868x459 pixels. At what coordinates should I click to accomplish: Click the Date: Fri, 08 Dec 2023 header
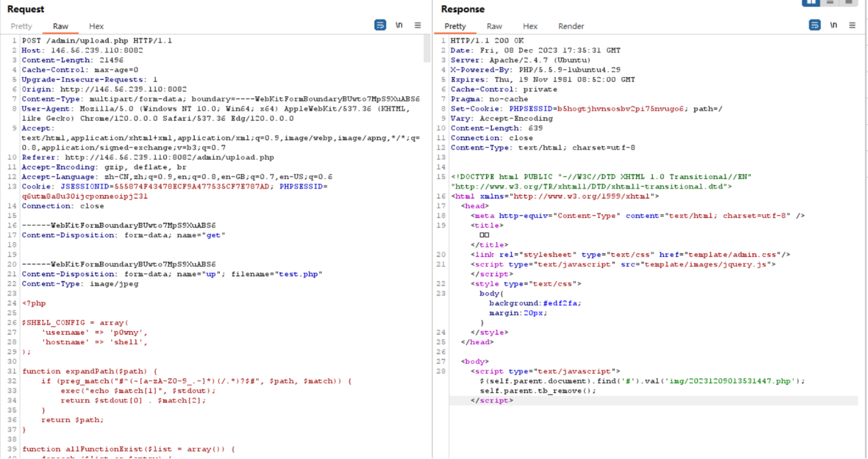click(x=535, y=50)
